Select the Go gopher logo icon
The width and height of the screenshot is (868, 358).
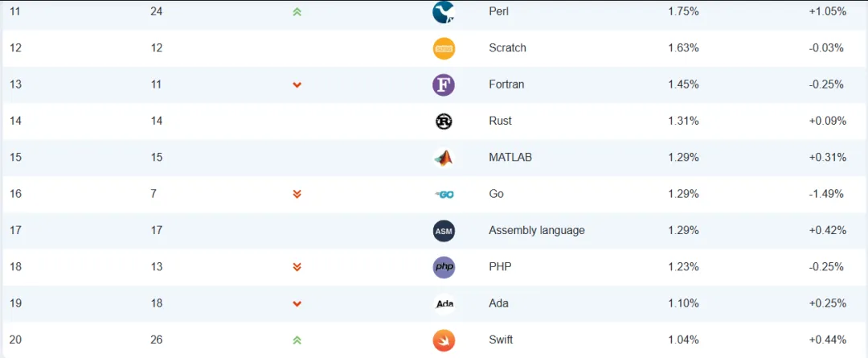(444, 194)
